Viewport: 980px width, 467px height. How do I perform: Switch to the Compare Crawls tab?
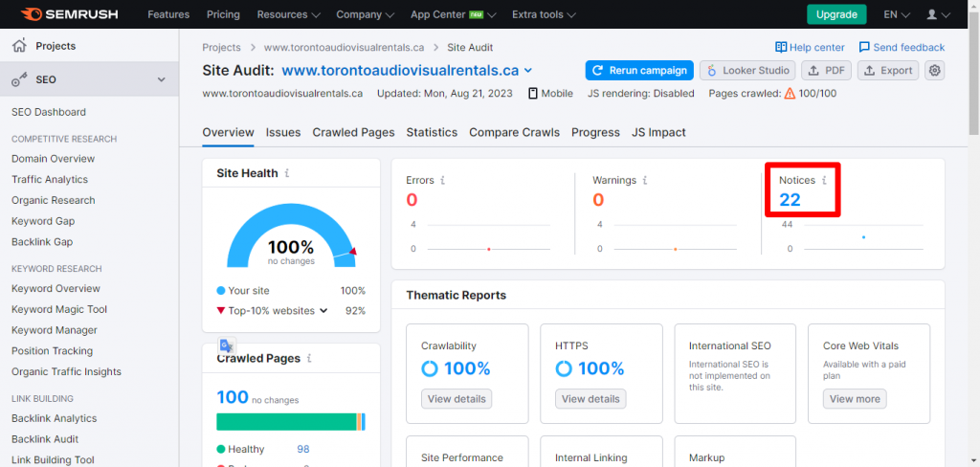pyautogui.click(x=514, y=132)
